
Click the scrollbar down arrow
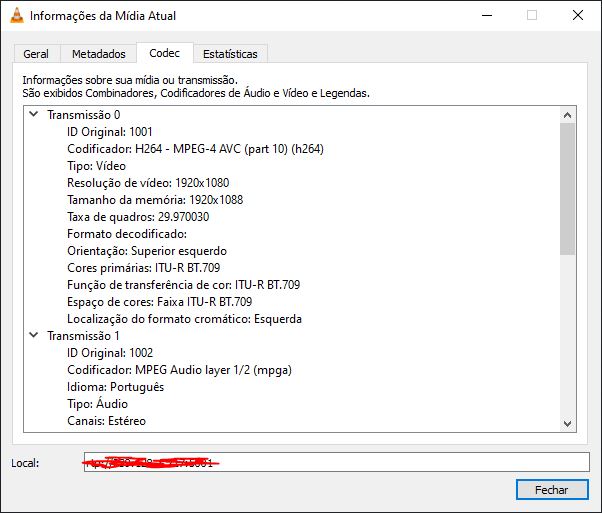click(x=567, y=424)
